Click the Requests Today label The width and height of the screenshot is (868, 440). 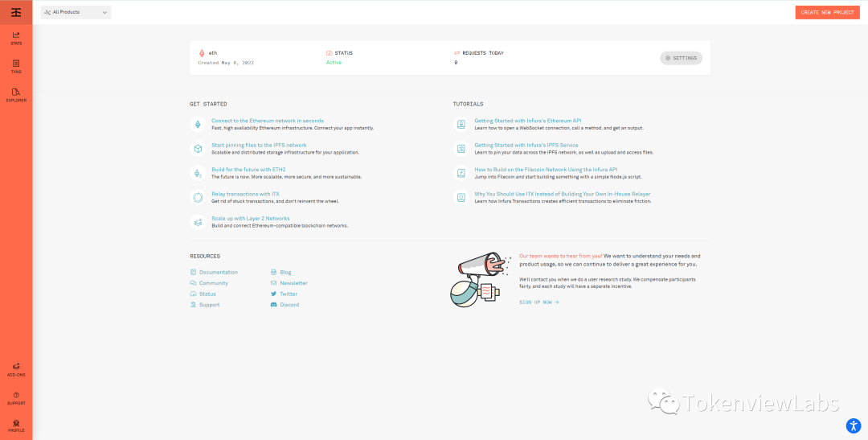[x=483, y=53]
